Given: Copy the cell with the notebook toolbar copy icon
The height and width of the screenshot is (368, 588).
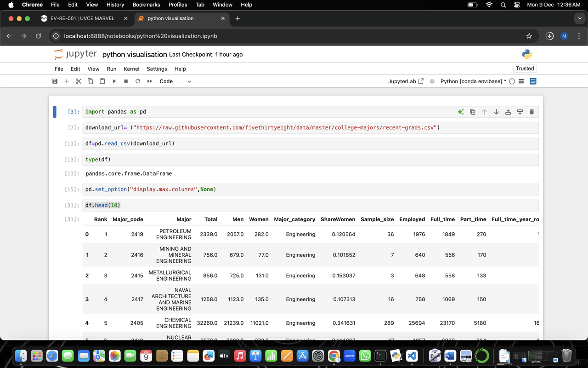Looking at the screenshot, I should pyautogui.click(x=90, y=81).
